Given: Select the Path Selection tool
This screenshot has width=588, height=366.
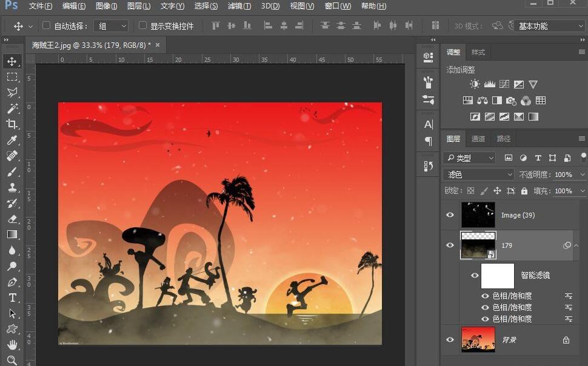Looking at the screenshot, I should [x=12, y=313].
